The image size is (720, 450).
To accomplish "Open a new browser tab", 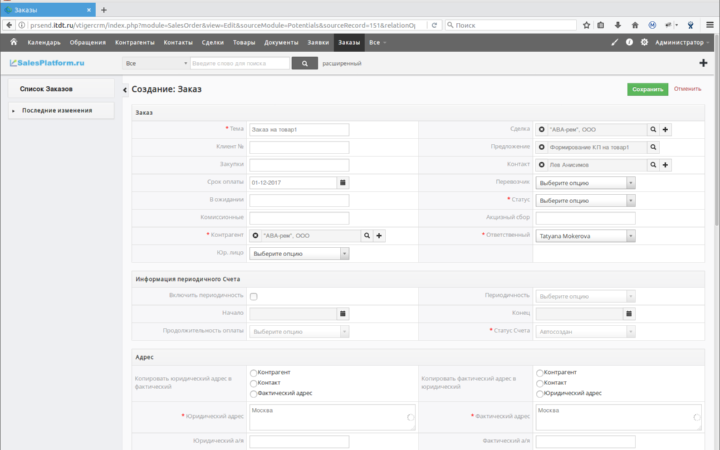I will (x=104, y=10).
